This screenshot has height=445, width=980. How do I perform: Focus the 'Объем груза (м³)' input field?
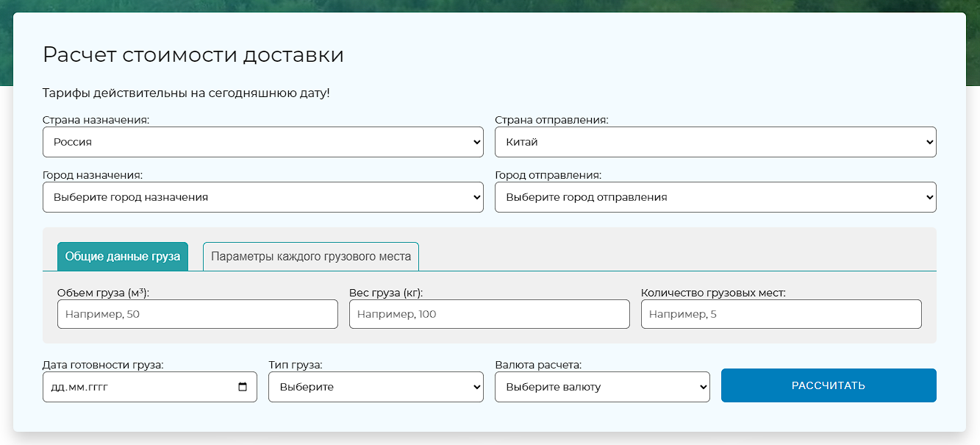click(x=197, y=314)
